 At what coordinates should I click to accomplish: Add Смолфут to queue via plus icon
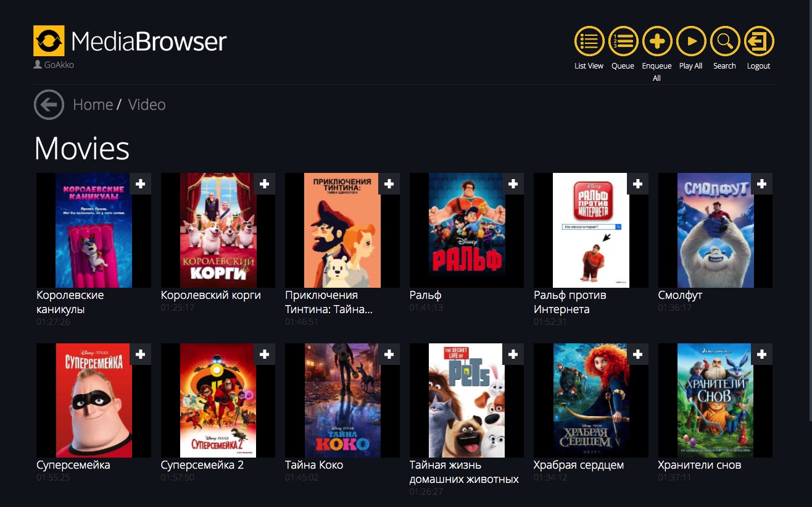[x=762, y=184]
